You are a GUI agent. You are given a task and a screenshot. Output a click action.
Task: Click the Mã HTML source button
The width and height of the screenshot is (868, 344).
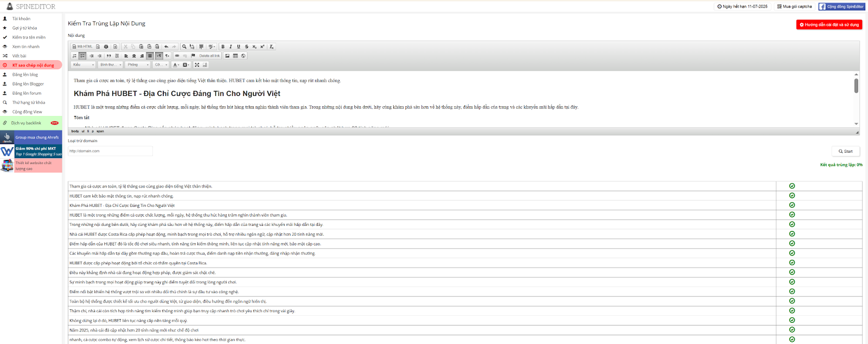[82, 47]
